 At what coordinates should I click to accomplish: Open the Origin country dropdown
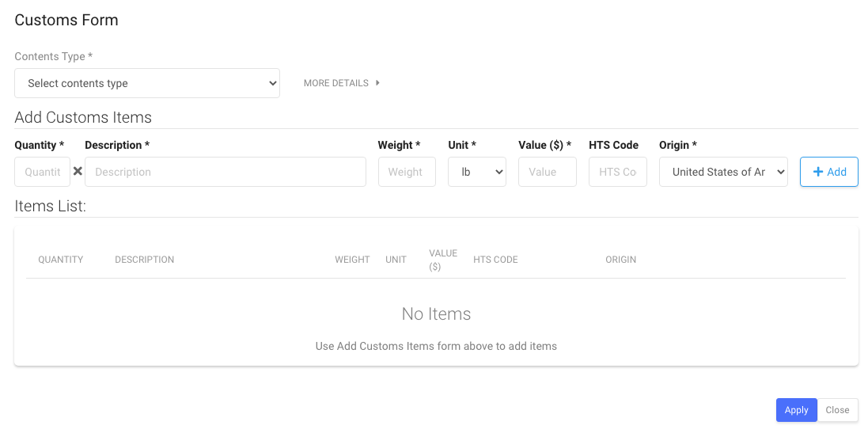pyautogui.click(x=722, y=172)
